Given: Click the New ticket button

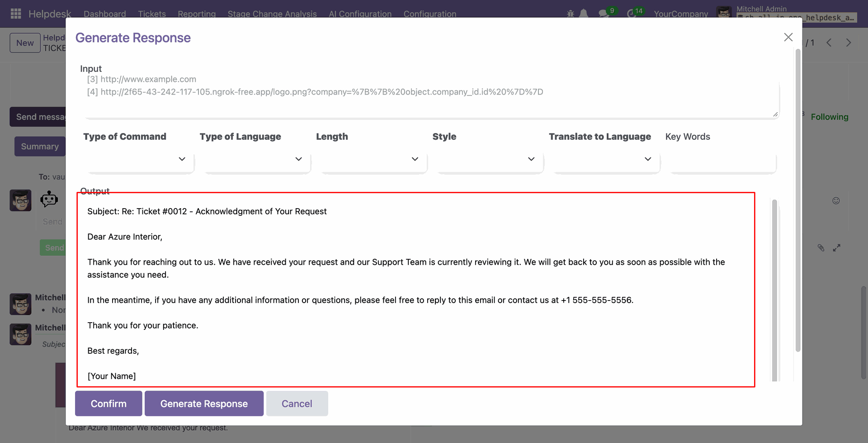Looking at the screenshot, I should click(x=25, y=43).
